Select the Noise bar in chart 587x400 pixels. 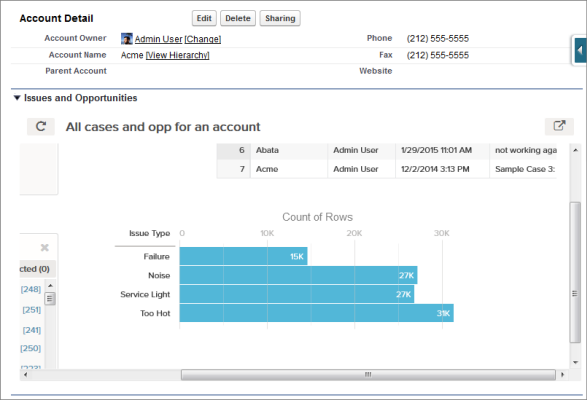tap(298, 275)
